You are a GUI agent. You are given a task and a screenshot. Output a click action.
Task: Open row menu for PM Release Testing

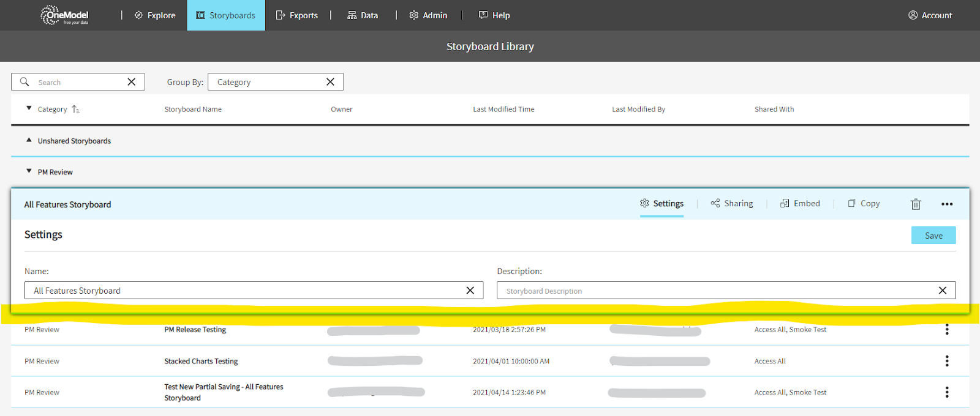947,330
